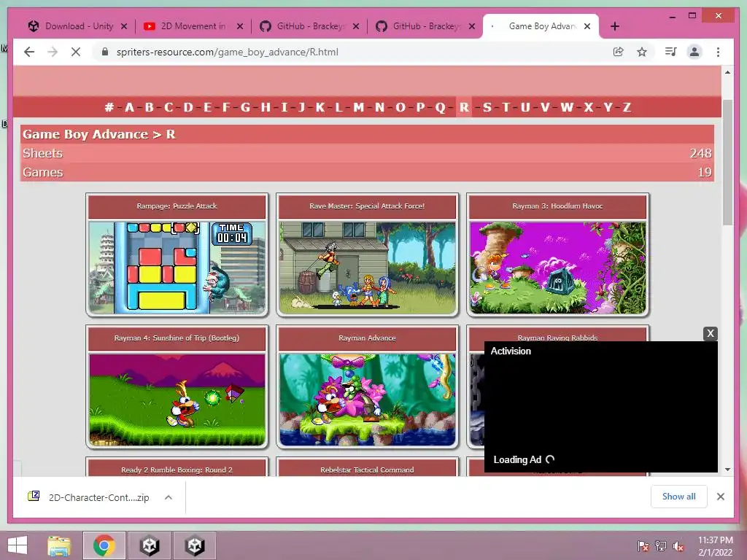Switch to second GitHub - Brackeys tab
This screenshot has width=747, height=560.
click(425, 26)
